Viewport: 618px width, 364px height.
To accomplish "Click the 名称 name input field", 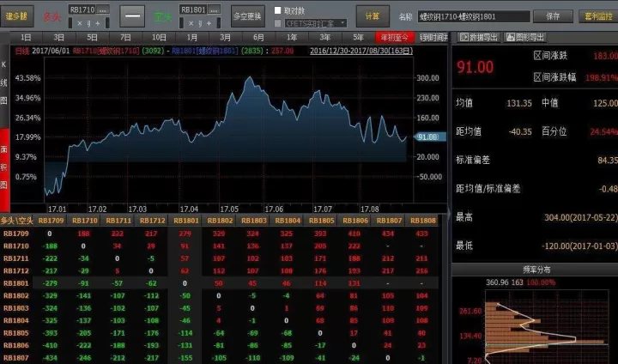I will (x=474, y=16).
